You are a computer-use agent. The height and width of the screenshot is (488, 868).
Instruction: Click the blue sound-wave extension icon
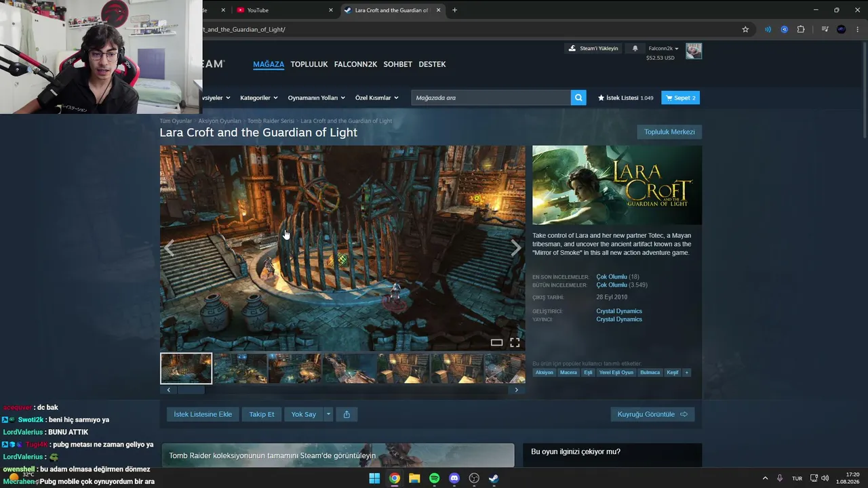pos(768,29)
